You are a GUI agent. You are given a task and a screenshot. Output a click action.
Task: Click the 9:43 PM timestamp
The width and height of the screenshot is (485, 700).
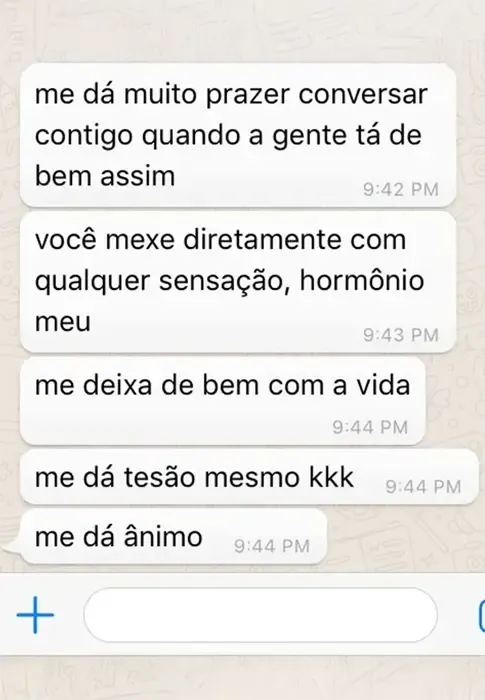[401, 335]
